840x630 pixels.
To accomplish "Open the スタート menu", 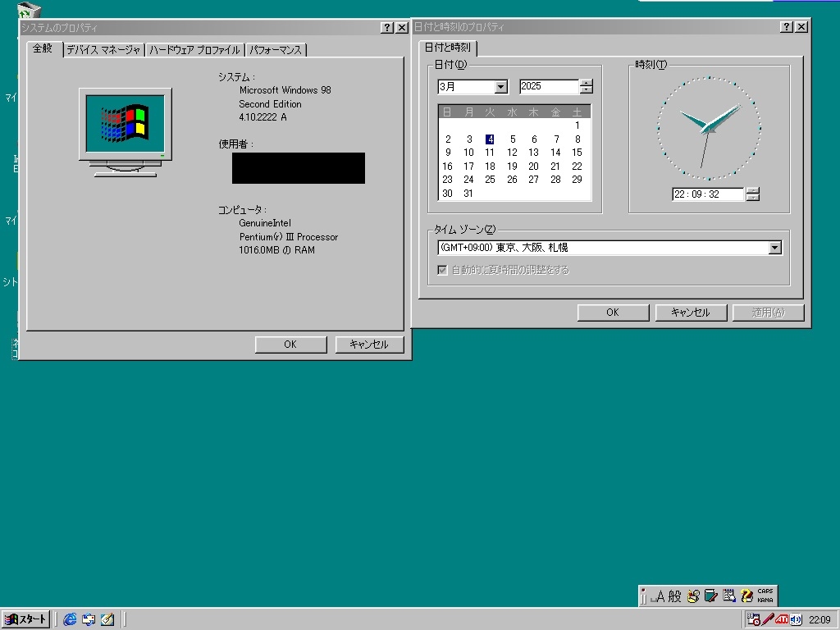I will coord(25,619).
